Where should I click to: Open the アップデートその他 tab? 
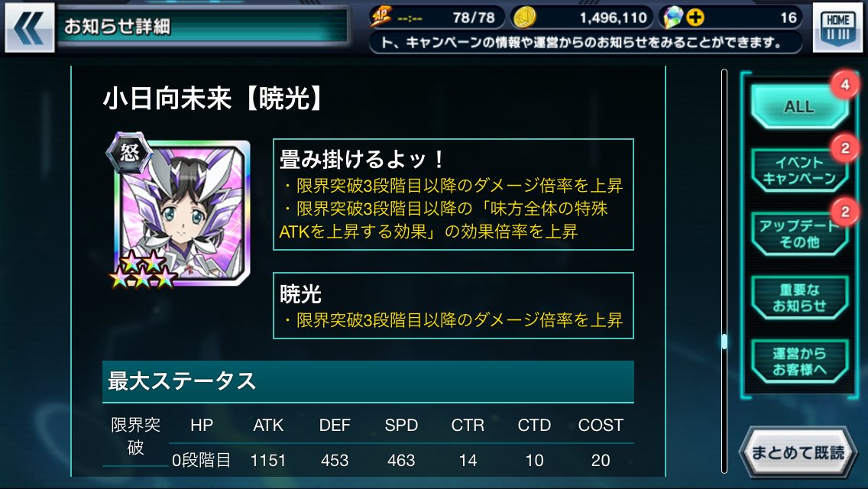(x=799, y=234)
